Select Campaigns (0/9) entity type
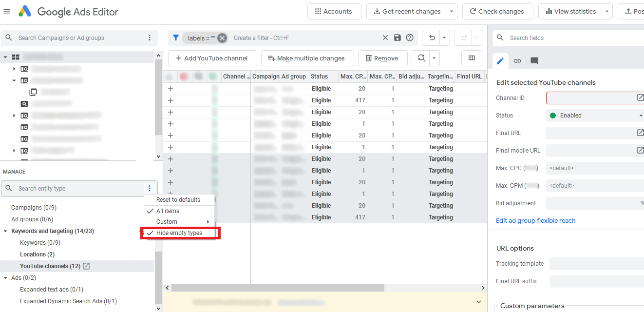This screenshot has height=312, width=644. pyautogui.click(x=34, y=208)
